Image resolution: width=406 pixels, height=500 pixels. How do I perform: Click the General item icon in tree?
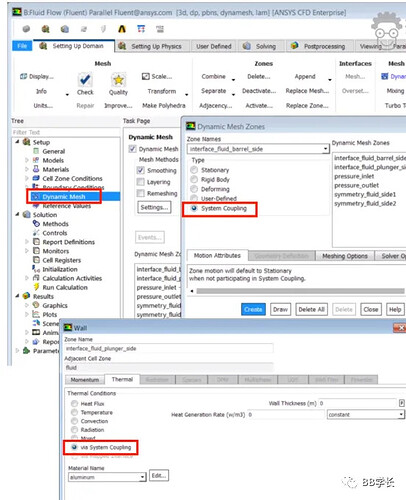[x=36, y=151]
